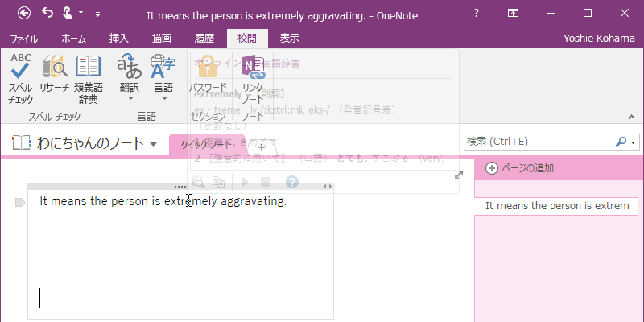Open the 翻訳 translate dropdown
This screenshot has height=322, width=644.
[130, 78]
